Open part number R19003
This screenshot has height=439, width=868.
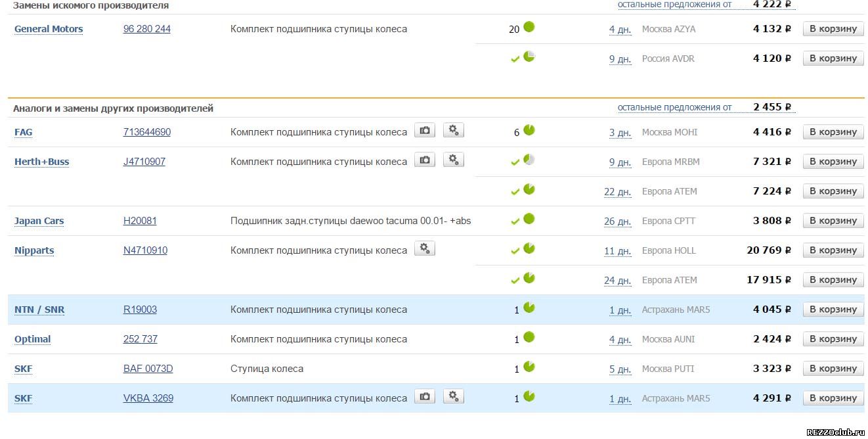(x=140, y=310)
